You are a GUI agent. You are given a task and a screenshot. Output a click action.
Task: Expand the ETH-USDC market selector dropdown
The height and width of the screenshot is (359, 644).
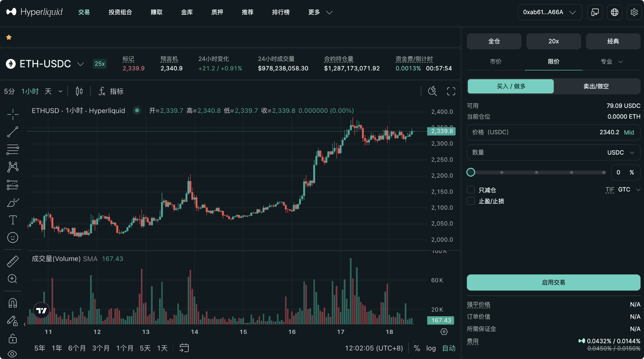tap(80, 64)
